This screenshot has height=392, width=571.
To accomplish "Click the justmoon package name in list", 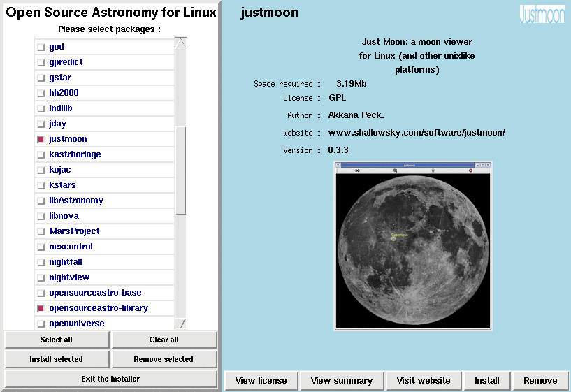I will pyautogui.click(x=68, y=139).
